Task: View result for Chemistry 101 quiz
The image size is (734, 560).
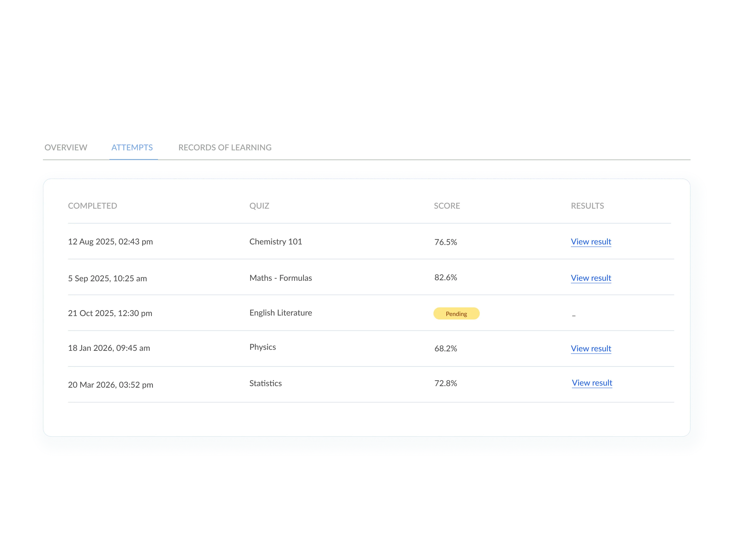Action: coord(591,242)
